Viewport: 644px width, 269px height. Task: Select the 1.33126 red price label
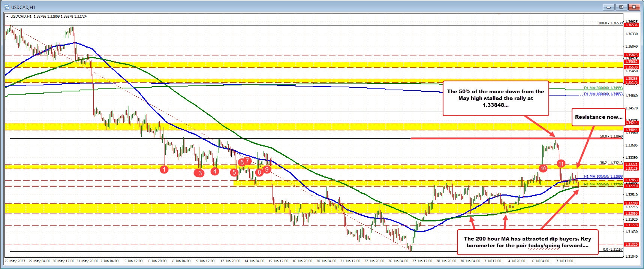point(631,169)
